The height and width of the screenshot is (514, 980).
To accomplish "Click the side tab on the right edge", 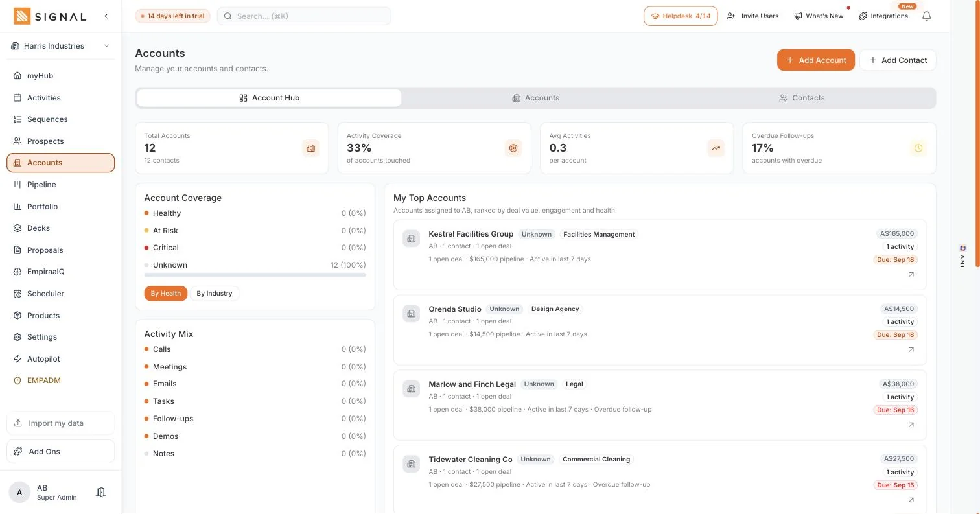I will [962, 257].
